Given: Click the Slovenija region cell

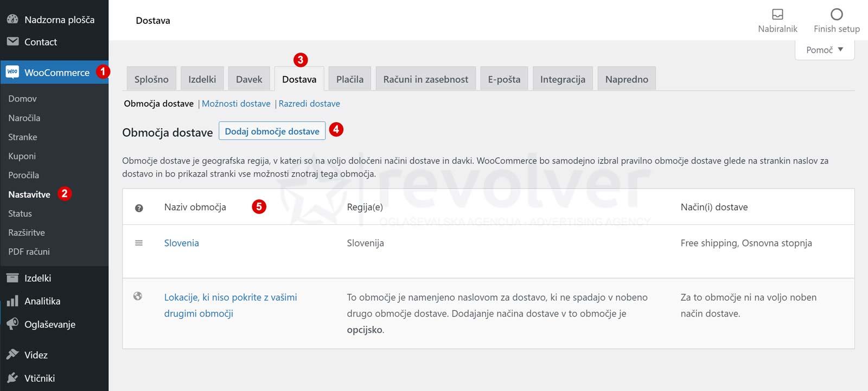Looking at the screenshot, I should (366, 243).
